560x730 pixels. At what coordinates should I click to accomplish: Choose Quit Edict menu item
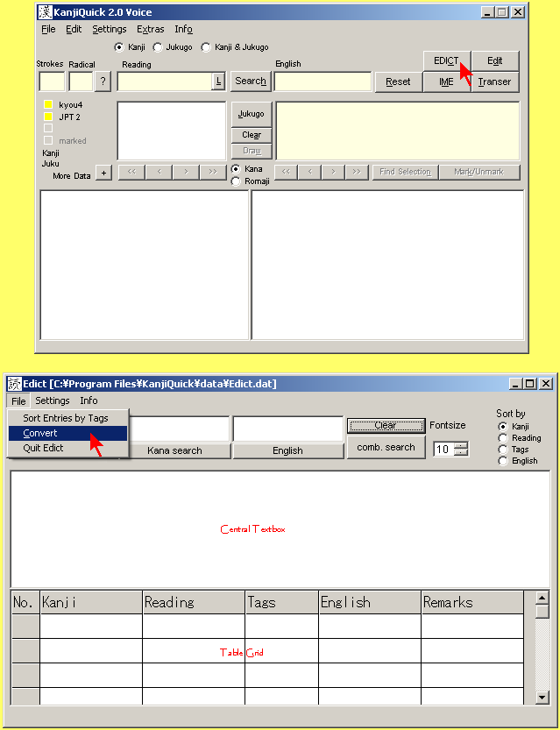68,448
